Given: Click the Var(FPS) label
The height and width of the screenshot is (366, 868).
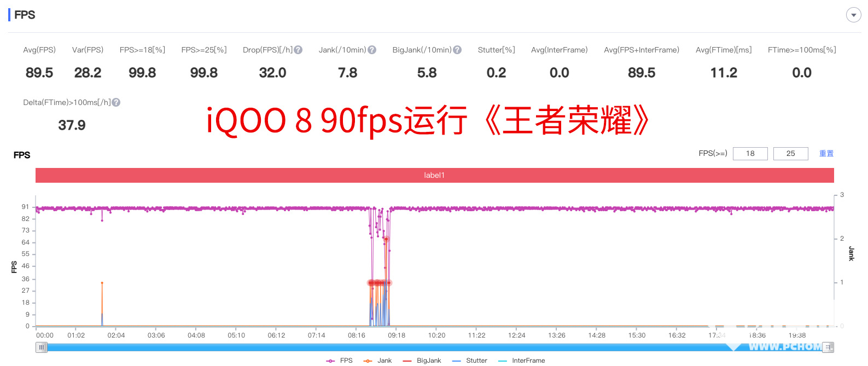Looking at the screenshot, I should click(88, 50).
